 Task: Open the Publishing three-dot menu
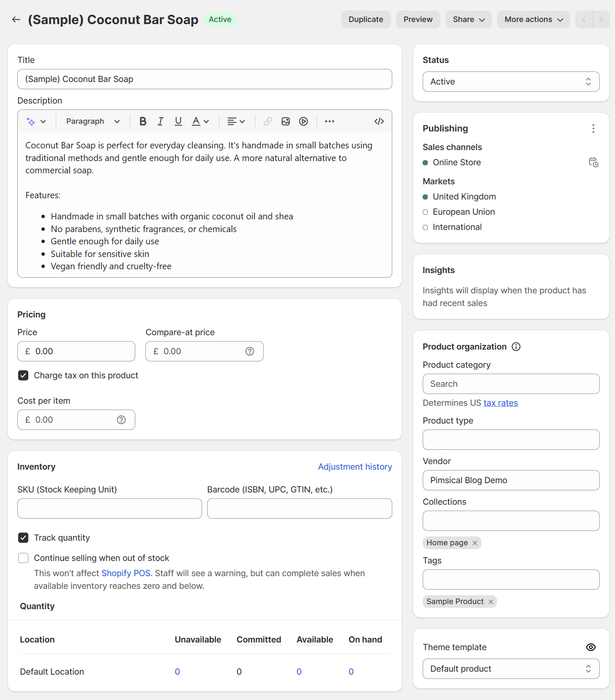[593, 129]
